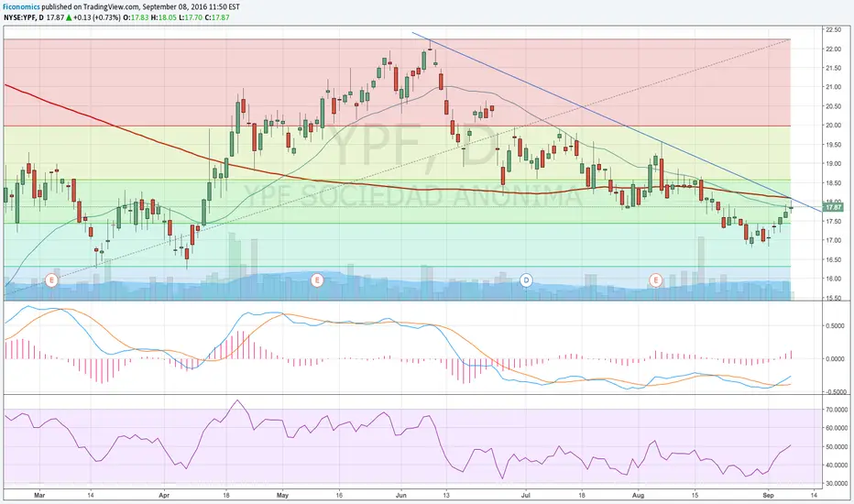Open the Ficonomics author link
This screenshot has height=504, width=854.
pos(22,7)
